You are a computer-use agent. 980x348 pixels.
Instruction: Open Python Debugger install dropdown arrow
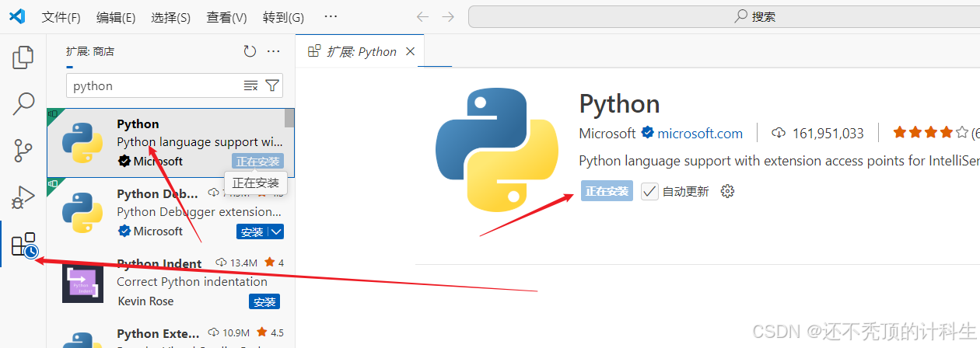276,231
